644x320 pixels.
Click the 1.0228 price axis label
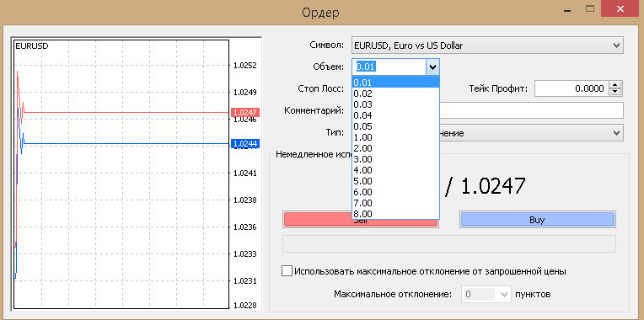pyautogui.click(x=244, y=305)
